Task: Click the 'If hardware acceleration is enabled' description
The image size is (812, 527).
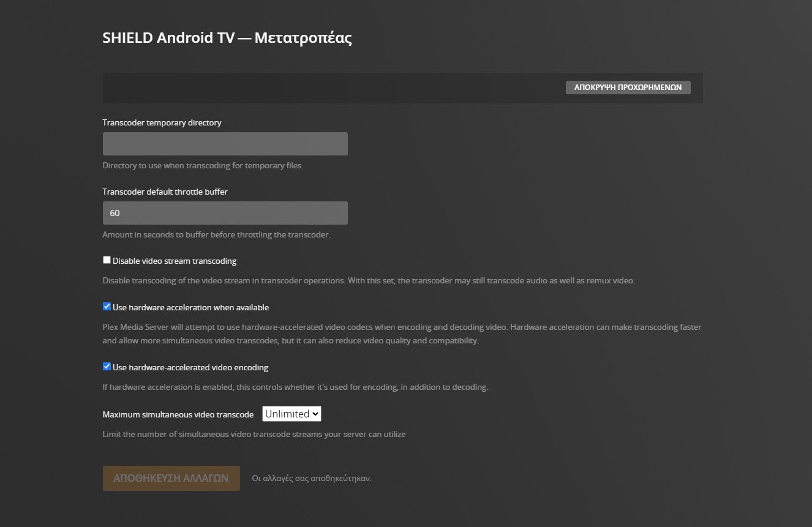Action: click(x=295, y=387)
